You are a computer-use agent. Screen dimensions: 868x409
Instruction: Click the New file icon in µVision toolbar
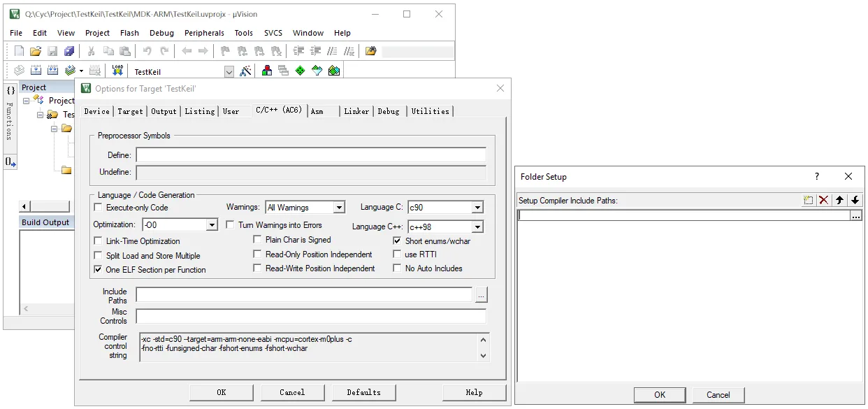click(x=19, y=51)
